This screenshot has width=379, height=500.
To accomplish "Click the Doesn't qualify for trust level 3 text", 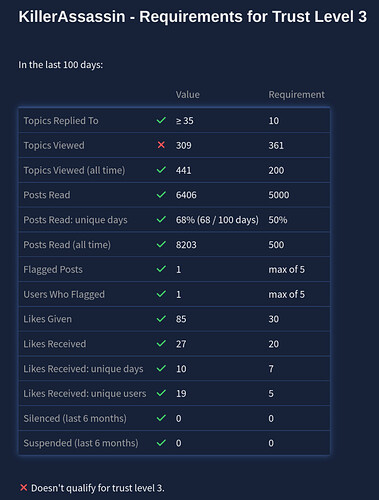I will pos(98,488).
